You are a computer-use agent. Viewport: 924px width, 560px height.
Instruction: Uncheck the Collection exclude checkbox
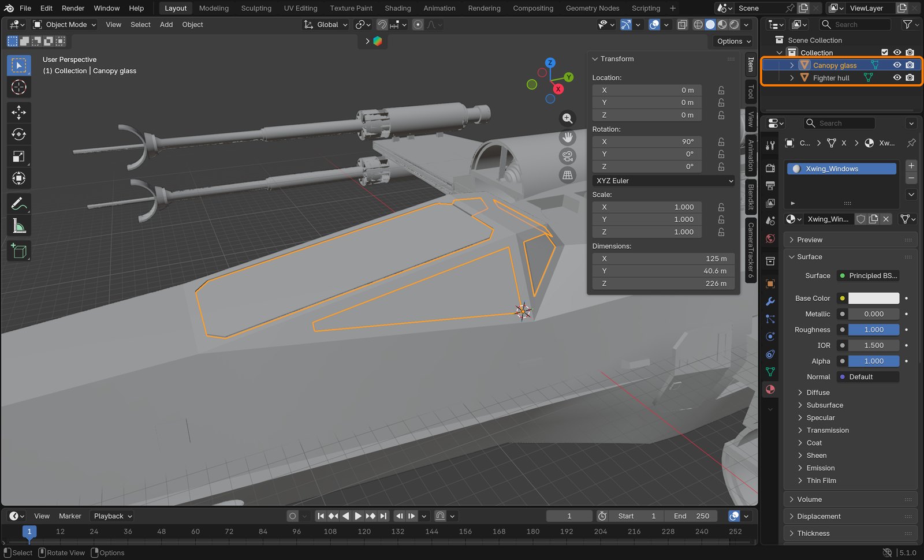coord(884,53)
